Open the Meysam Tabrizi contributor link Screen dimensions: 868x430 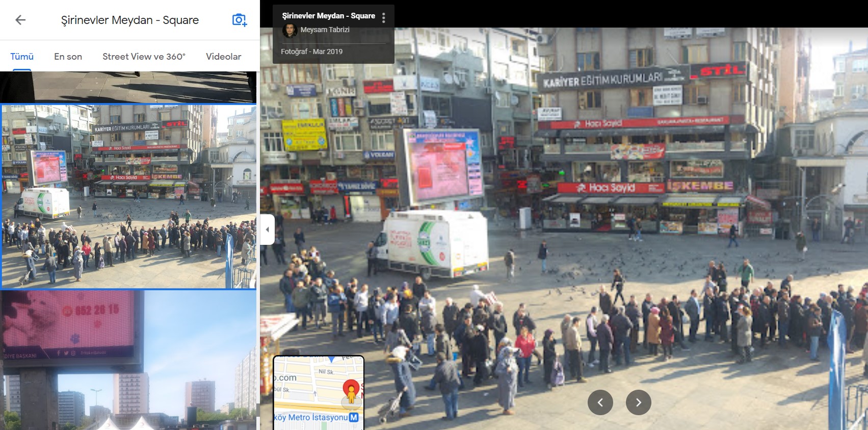click(x=325, y=30)
